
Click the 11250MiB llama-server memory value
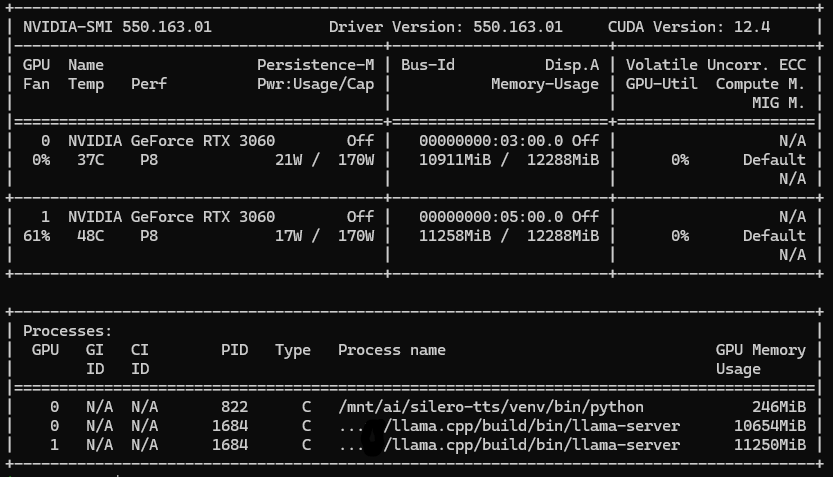(769, 445)
